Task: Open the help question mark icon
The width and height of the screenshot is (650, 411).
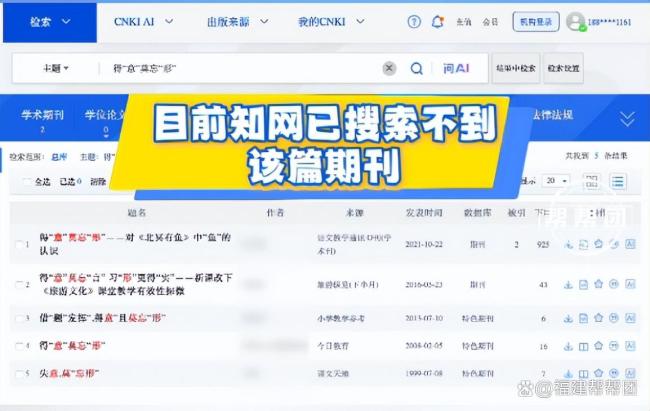Action: [x=414, y=22]
